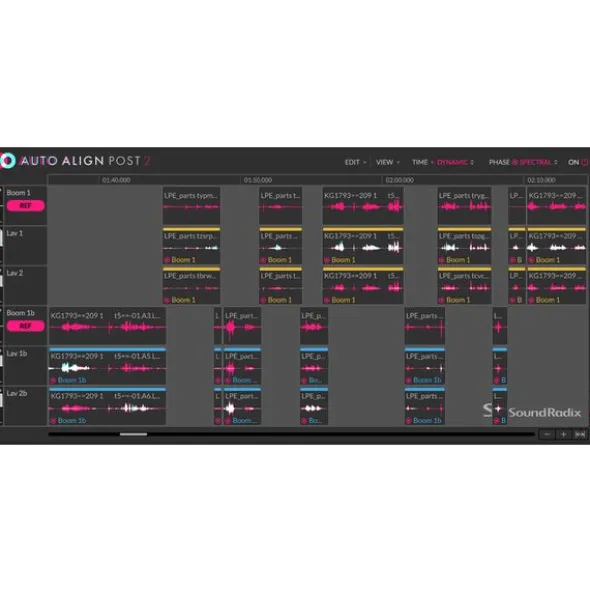
Task: Select the LPE_part clip on Lav 2b track
Action: (x=242, y=406)
